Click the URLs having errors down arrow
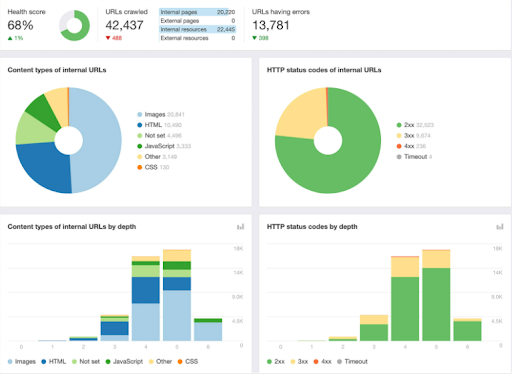This screenshot has width=512, height=374. (254, 38)
